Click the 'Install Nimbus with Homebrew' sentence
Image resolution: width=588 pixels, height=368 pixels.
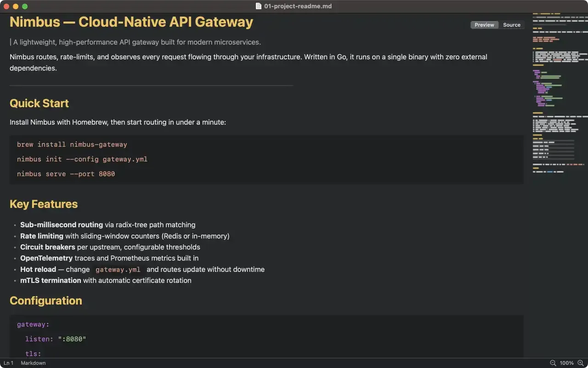(x=118, y=122)
